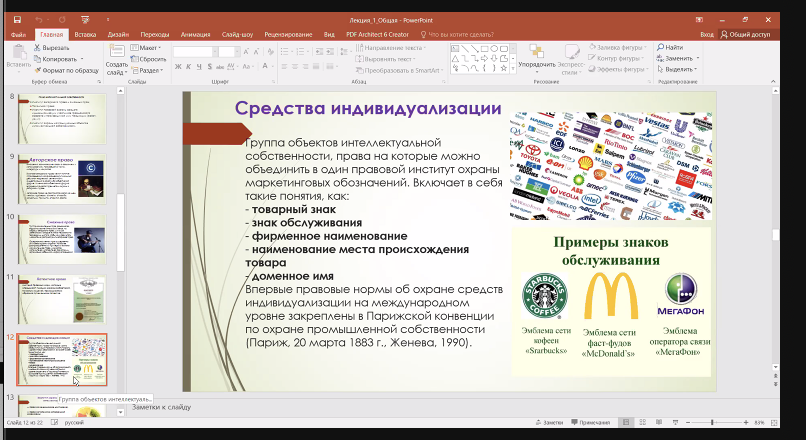Toggle underline Ч formatting

pos(199,66)
